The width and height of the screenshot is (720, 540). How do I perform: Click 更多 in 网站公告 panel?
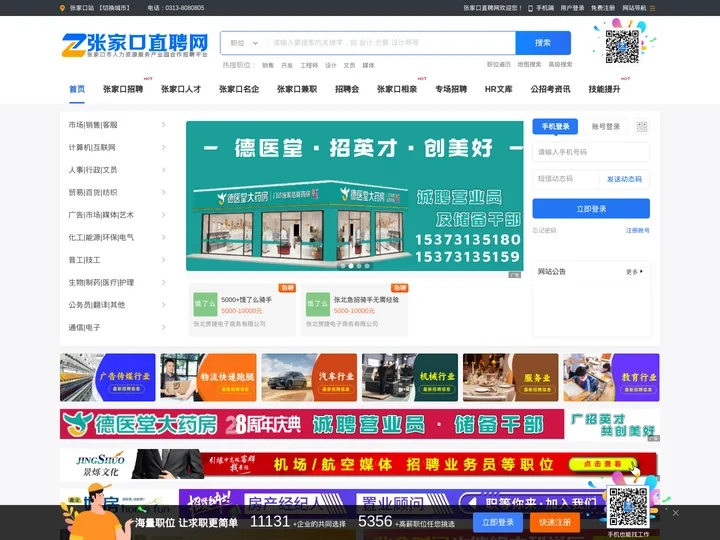tap(634, 272)
